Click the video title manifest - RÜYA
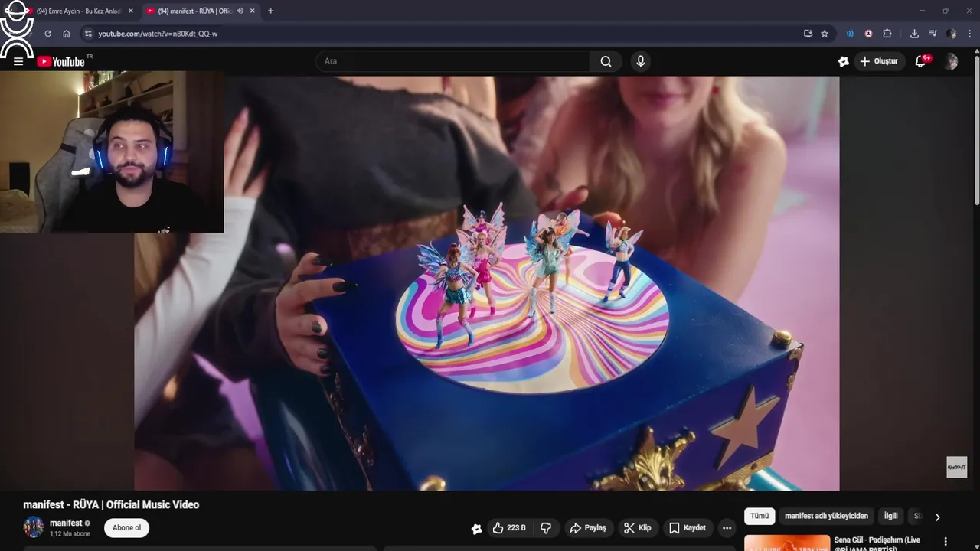The height and width of the screenshot is (551, 980). click(x=111, y=504)
